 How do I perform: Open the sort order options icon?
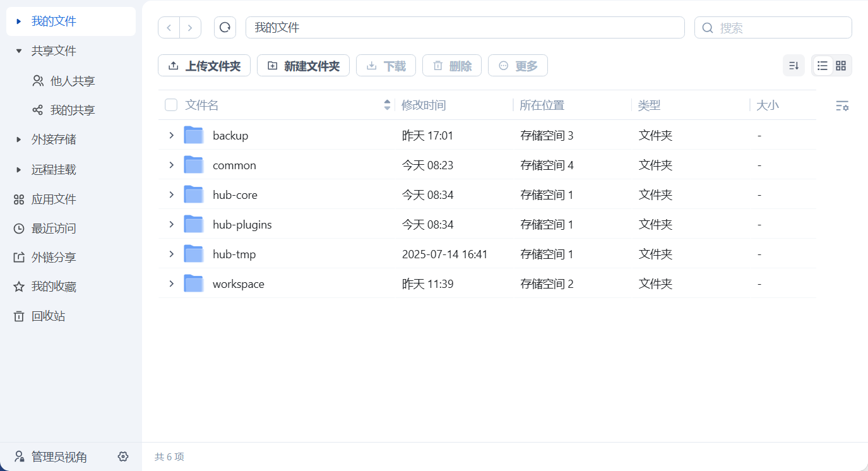[x=794, y=66]
